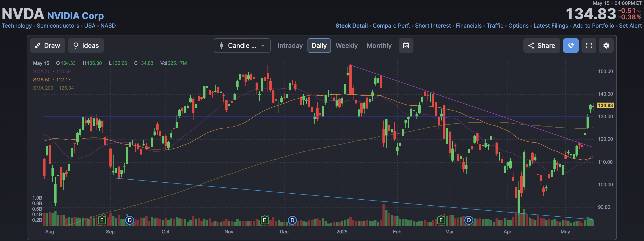
Task: Open the NASD exchange link
Action: (x=108, y=26)
